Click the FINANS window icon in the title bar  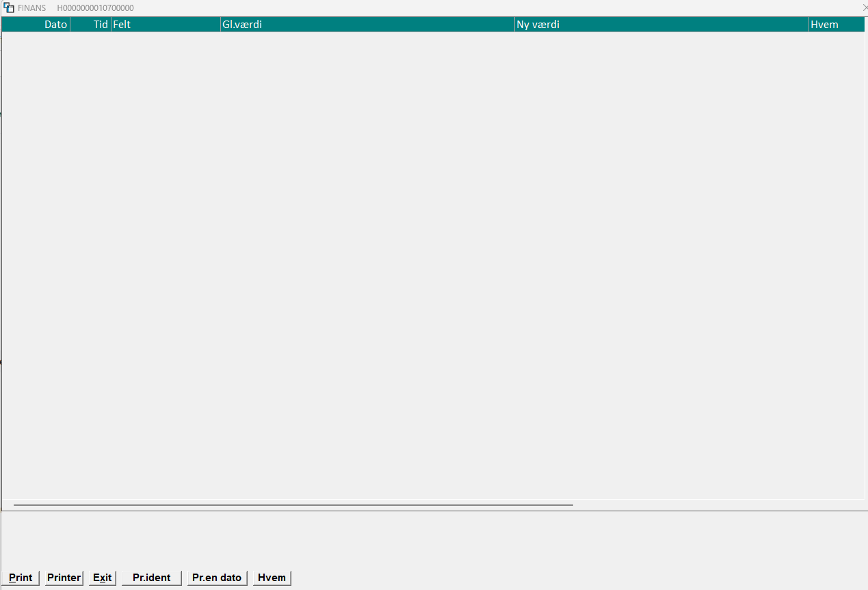click(9, 8)
